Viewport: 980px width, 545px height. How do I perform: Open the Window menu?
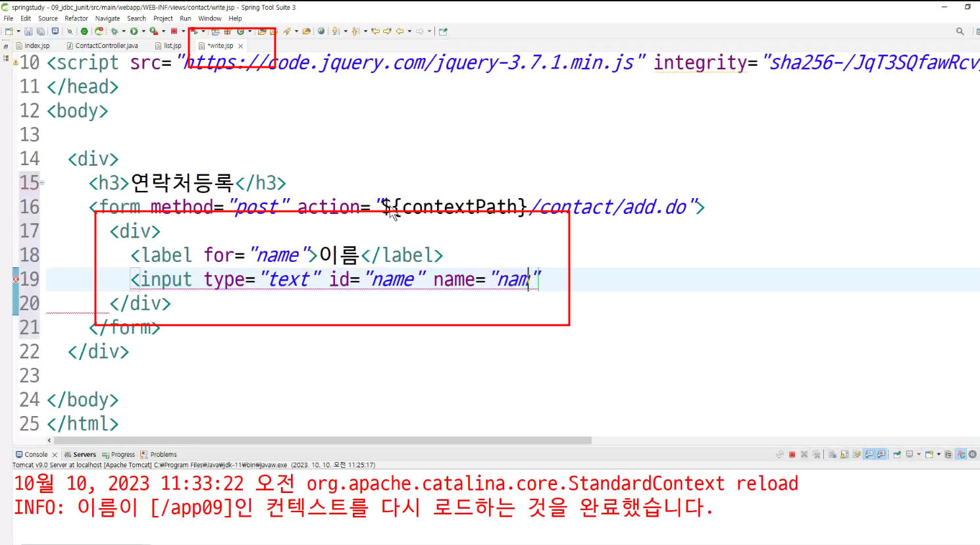(210, 18)
